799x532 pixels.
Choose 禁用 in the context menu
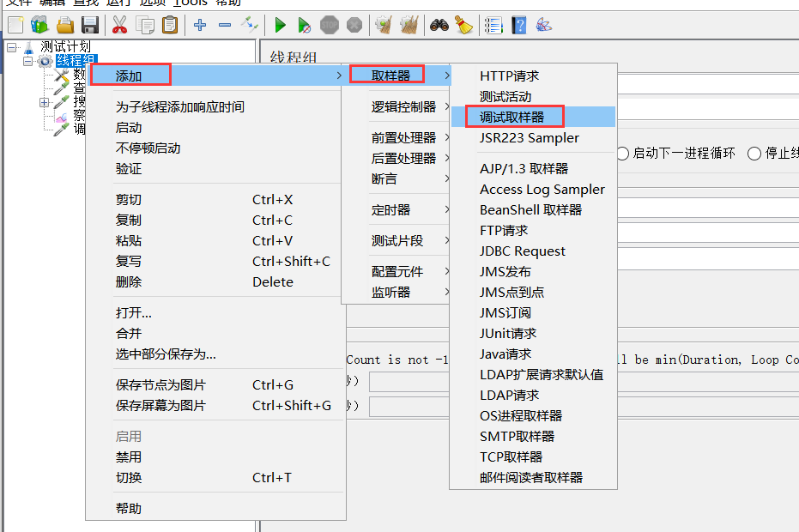pyautogui.click(x=216, y=457)
